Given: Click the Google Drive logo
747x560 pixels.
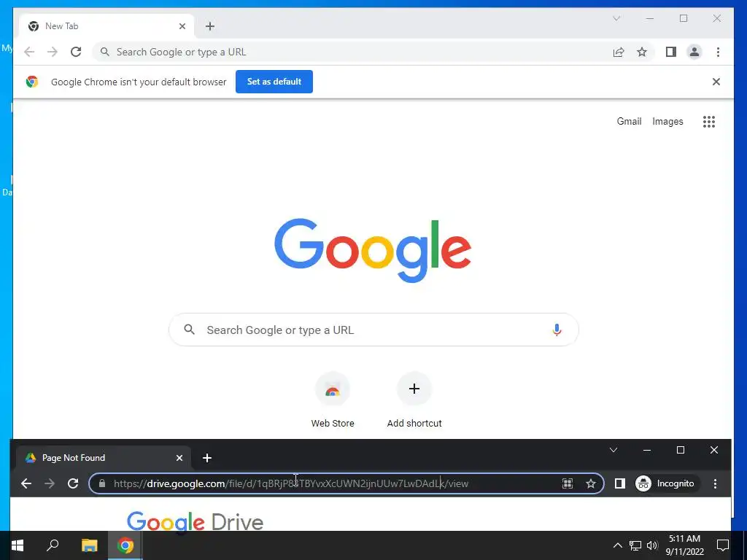Looking at the screenshot, I should click(x=195, y=521).
